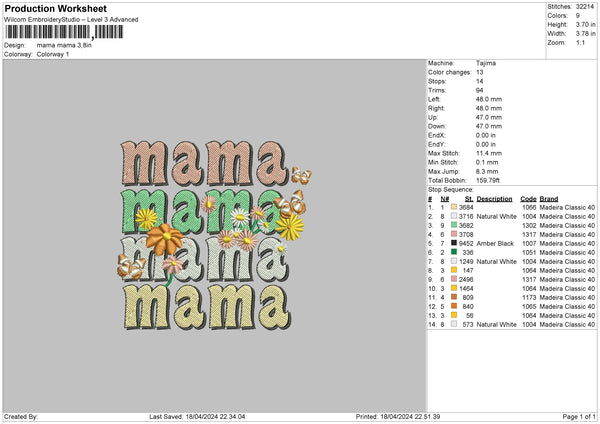Viewport: 600px width, 424px height.
Task: Click the Max Jump value '8.3 mm'
Action: (x=487, y=171)
